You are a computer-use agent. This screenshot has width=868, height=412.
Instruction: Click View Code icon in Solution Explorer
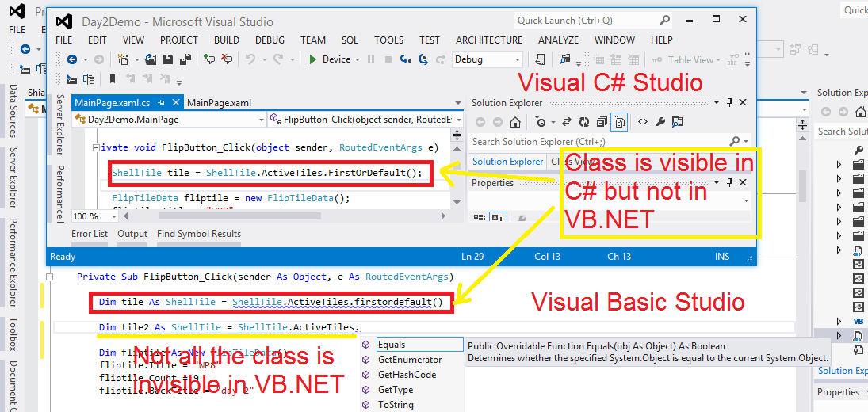tap(643, 122)
